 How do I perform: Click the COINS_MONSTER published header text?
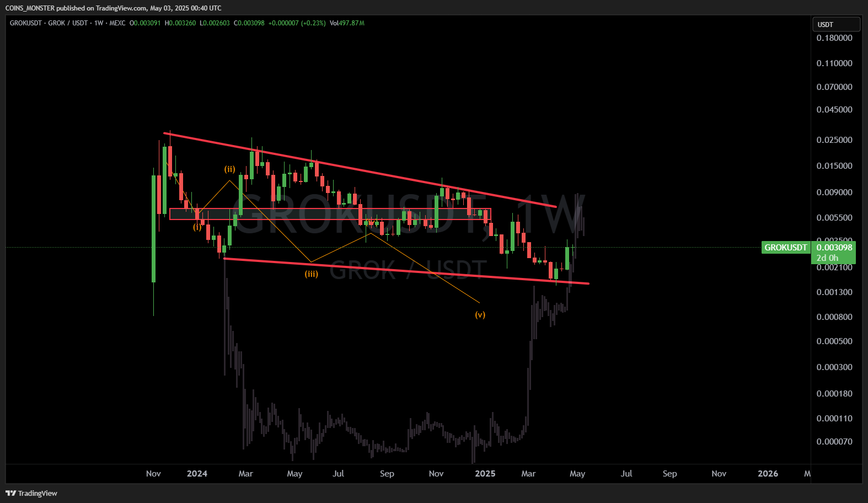tap(113, 8)
